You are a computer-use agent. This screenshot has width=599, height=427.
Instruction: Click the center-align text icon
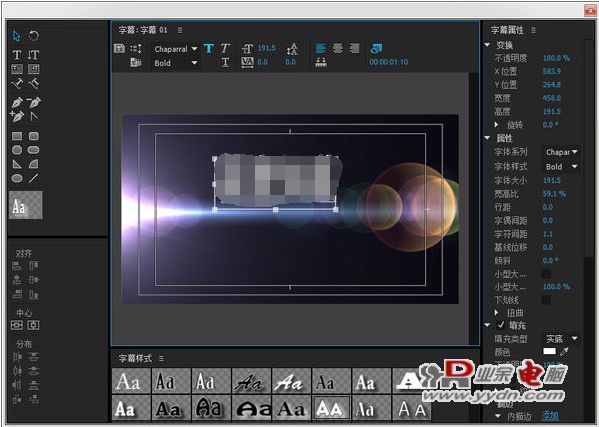[x=338, y=48]
